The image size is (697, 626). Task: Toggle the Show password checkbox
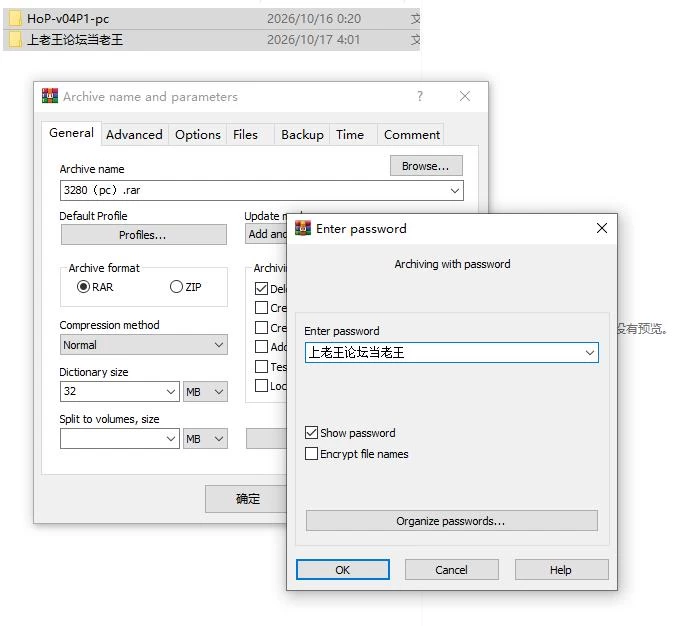[x=311, y=433]
